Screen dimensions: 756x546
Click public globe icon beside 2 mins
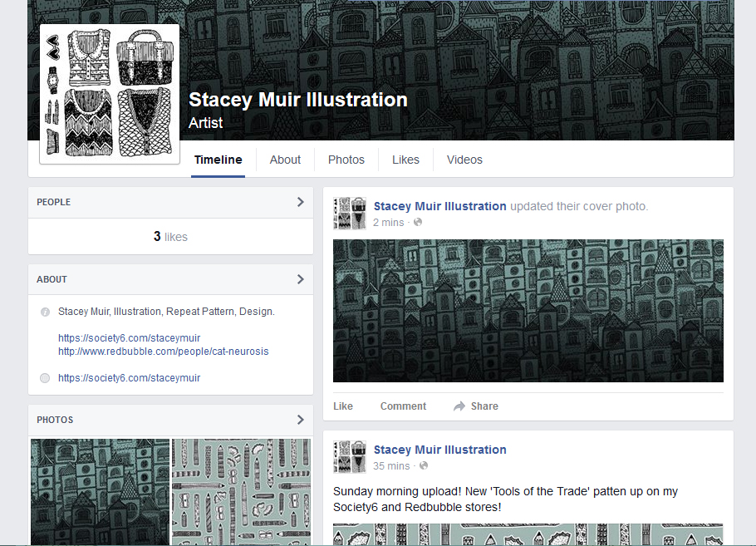(418, 222)
